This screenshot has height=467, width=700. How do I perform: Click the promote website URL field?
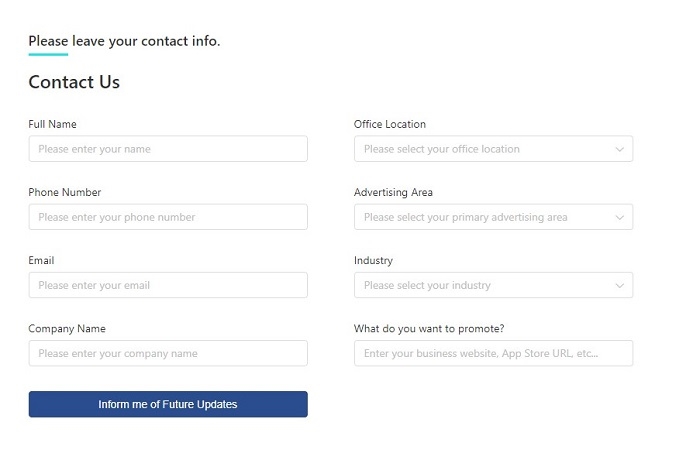point(493,353)
